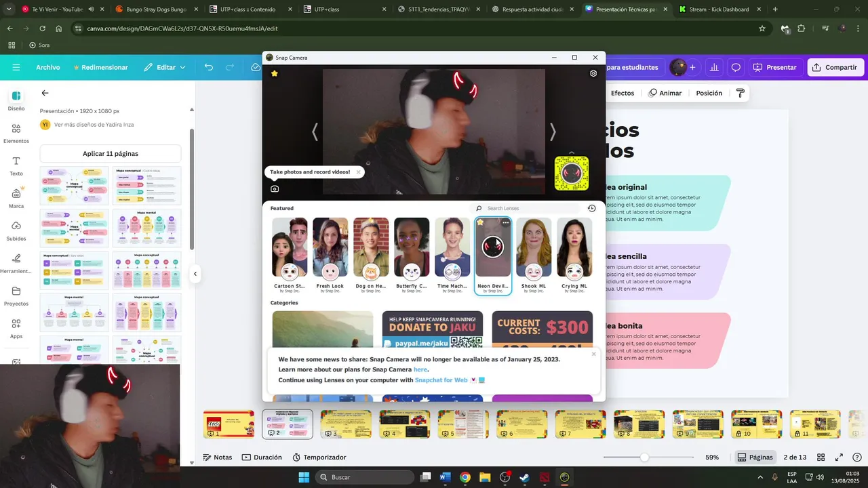Open the Animar option
The width and height of the screenshot is (868, 488).
tap(665, 93)
